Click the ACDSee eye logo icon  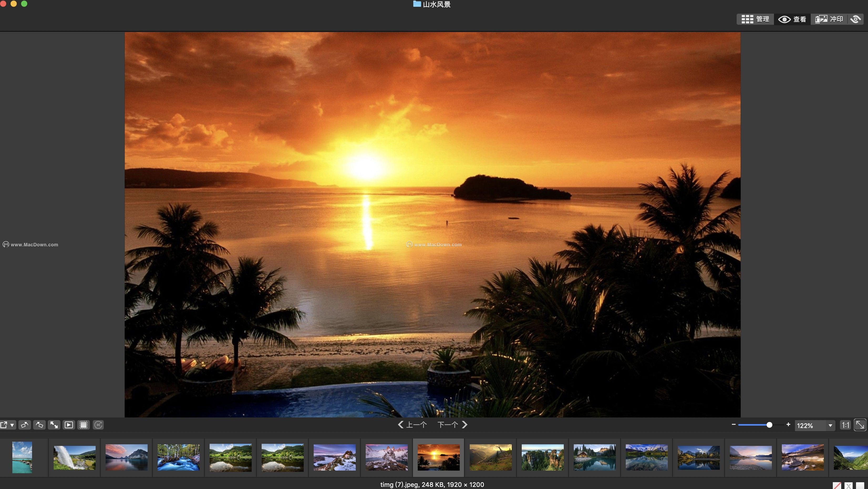tap(856, 19)
